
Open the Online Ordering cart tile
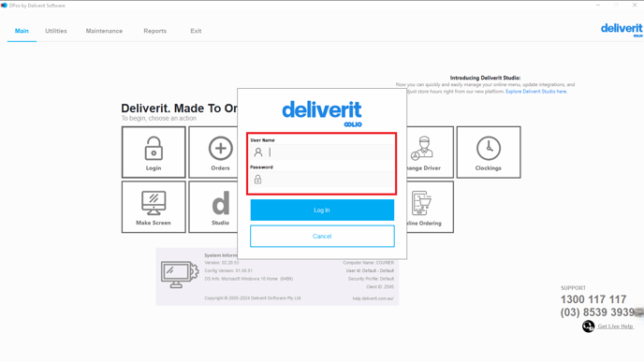[430, 207]
